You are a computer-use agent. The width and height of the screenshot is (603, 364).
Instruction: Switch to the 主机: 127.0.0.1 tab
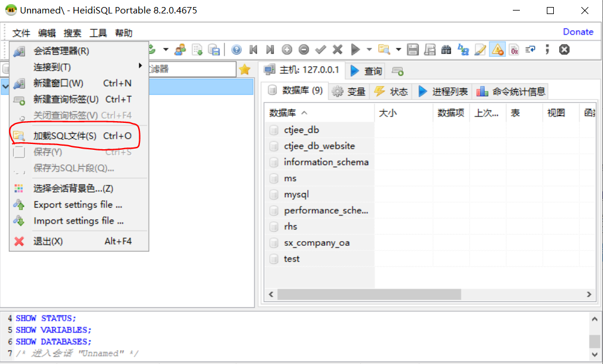pyautogui.click(x=301, y=70)
